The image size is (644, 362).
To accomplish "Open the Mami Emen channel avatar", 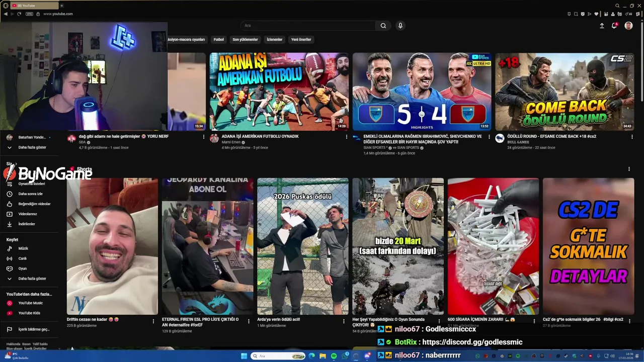I will [214, 138].
